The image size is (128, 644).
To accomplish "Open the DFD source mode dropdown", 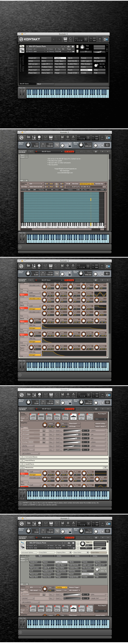I will pyautogui.click(x=35, y=587).
